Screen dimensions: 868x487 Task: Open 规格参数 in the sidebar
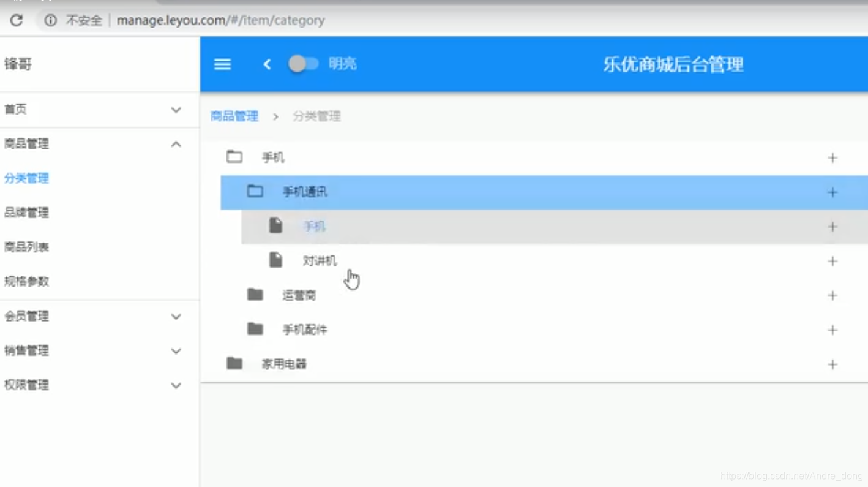tap(26, 281)
